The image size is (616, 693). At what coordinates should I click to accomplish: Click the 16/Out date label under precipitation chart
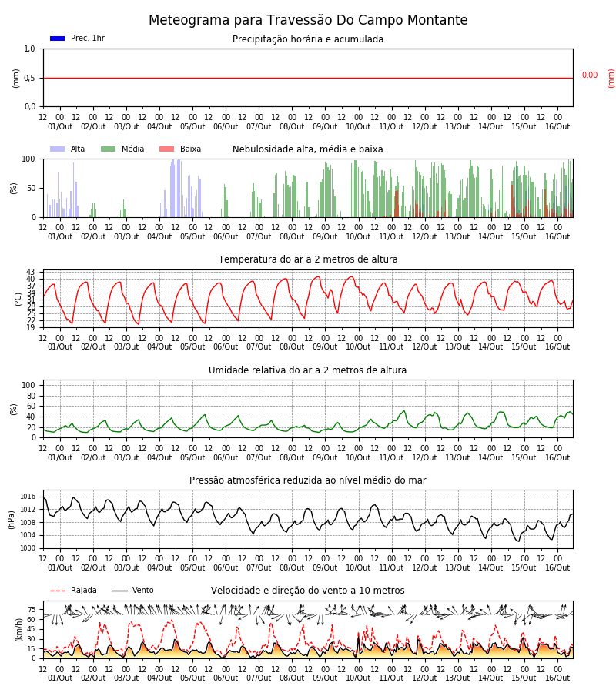[557, 126]
